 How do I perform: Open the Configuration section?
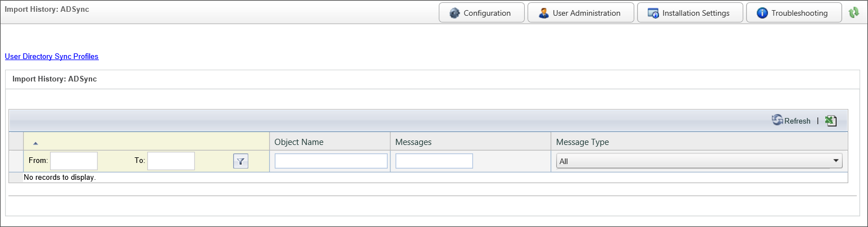click(481, 13)
